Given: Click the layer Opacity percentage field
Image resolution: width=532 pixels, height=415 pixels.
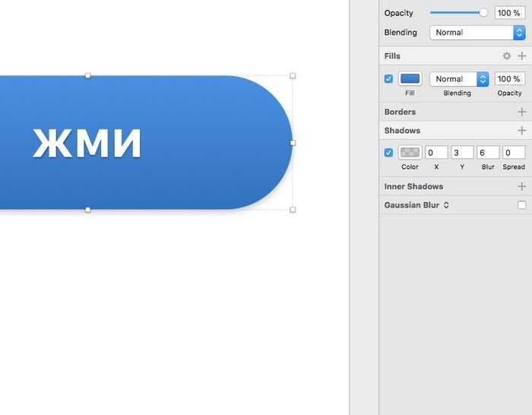Looking at the screenshot, I should pyautogui.click(x=509, y=13).
